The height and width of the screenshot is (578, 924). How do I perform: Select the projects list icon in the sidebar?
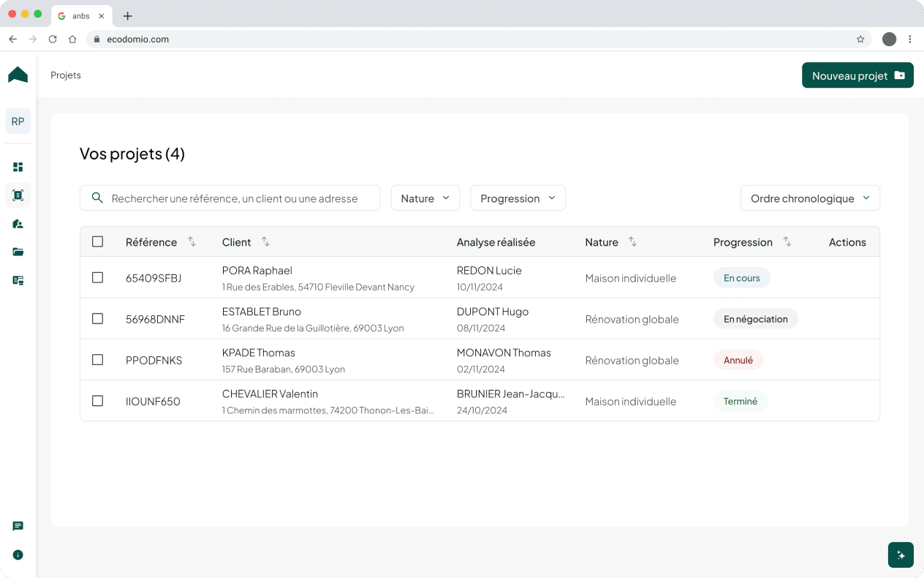coord(18,195)
